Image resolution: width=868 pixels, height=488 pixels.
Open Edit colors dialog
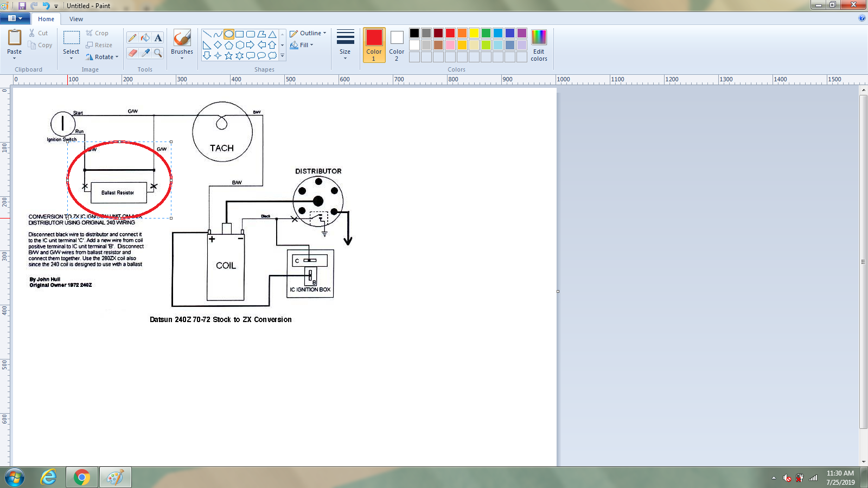coord(539,45)
